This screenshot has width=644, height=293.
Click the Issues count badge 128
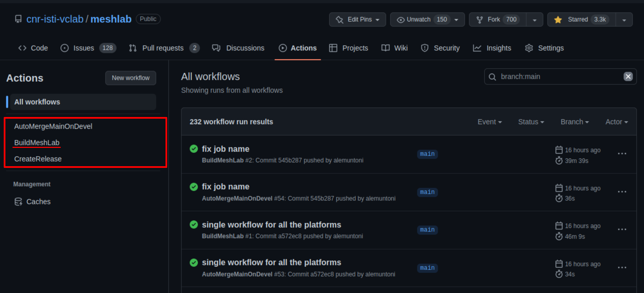(108, 48)
